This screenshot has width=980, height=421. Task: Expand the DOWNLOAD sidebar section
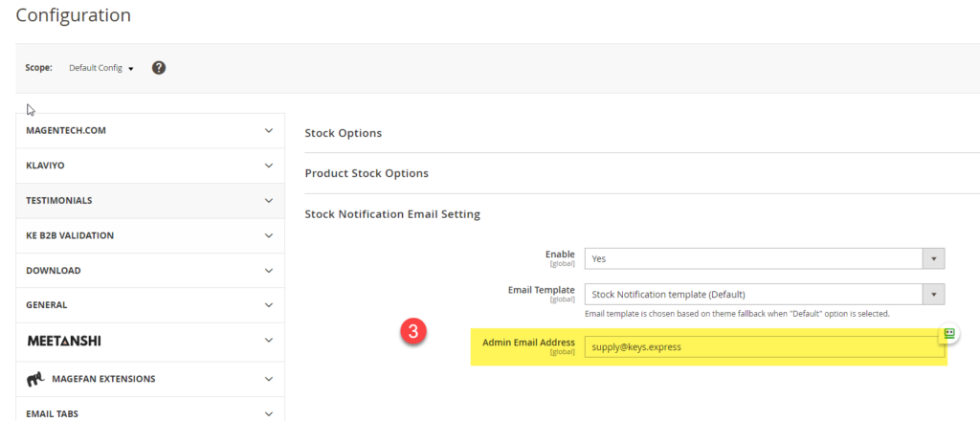pyautogui.click(x=150, y=271)
